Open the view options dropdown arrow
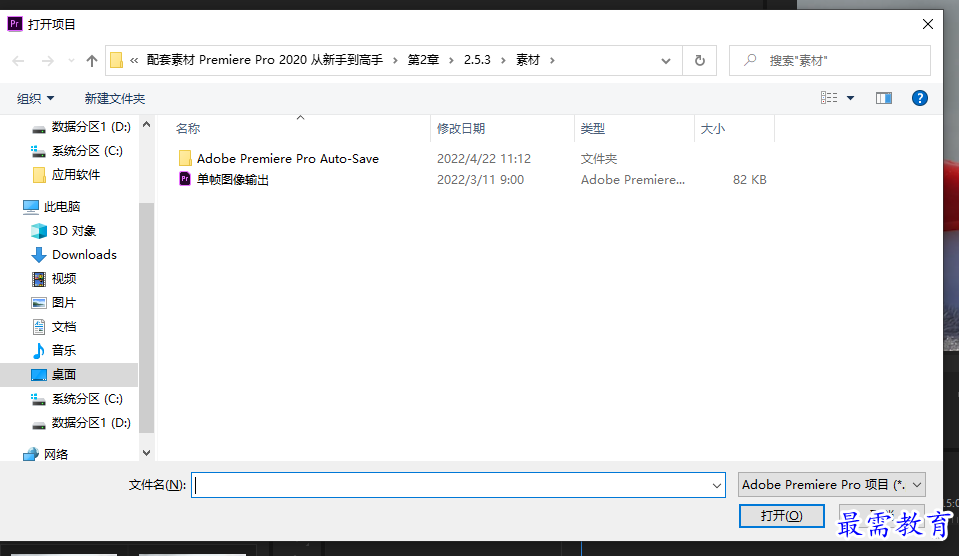This screenshot has height=556, width=959. pos(850,98)
